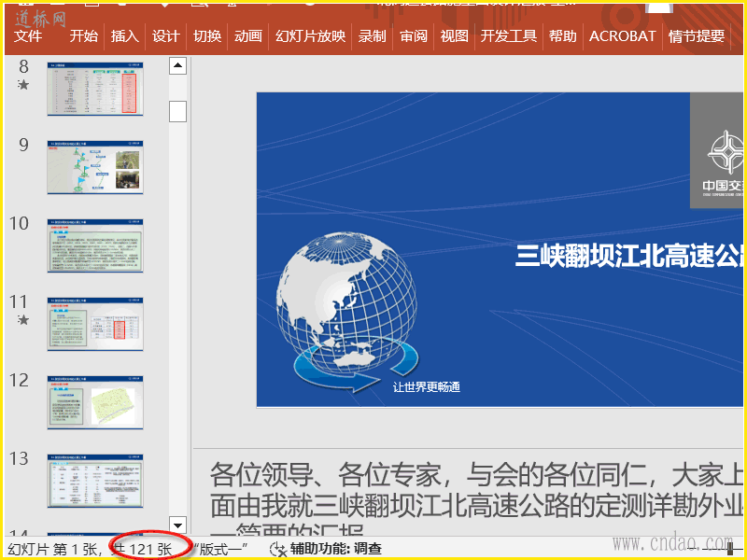Click the 让世界更畅通 slogan text
Screen dimensions: 747x560
427,387
